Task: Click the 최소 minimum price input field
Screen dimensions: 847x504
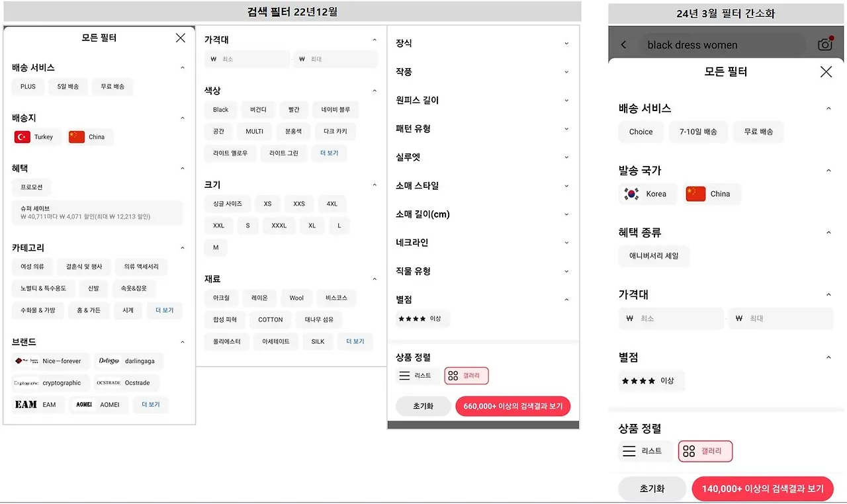Action: (247, 59)
